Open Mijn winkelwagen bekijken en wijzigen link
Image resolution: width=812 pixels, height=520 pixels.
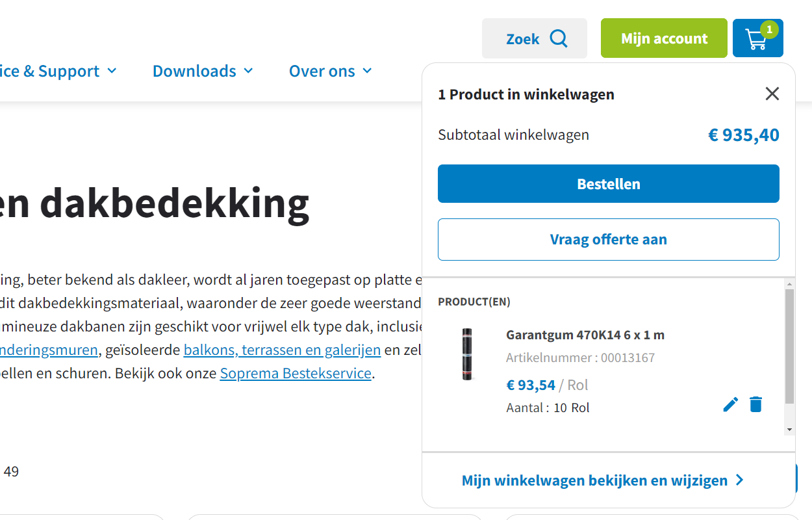594,480
